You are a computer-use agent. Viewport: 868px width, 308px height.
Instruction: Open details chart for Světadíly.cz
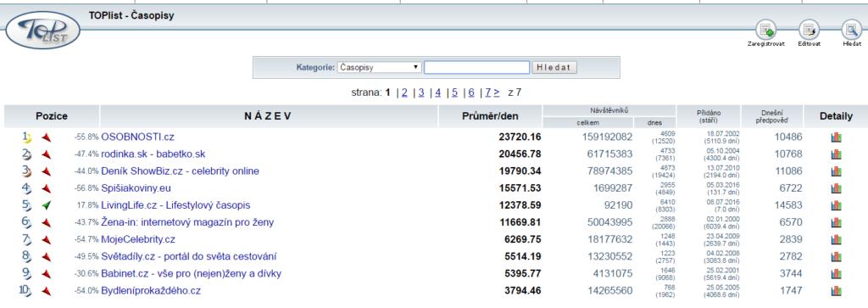click(836, 257)
